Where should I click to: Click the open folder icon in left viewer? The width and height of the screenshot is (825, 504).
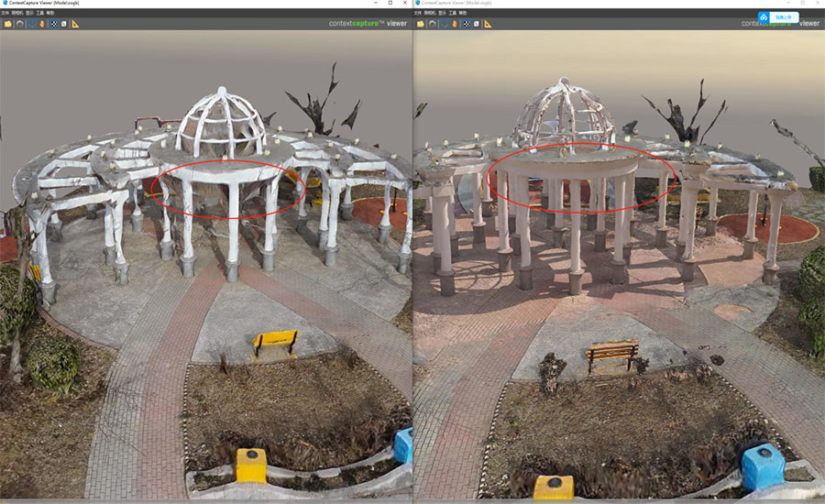[x=6, y=24]
